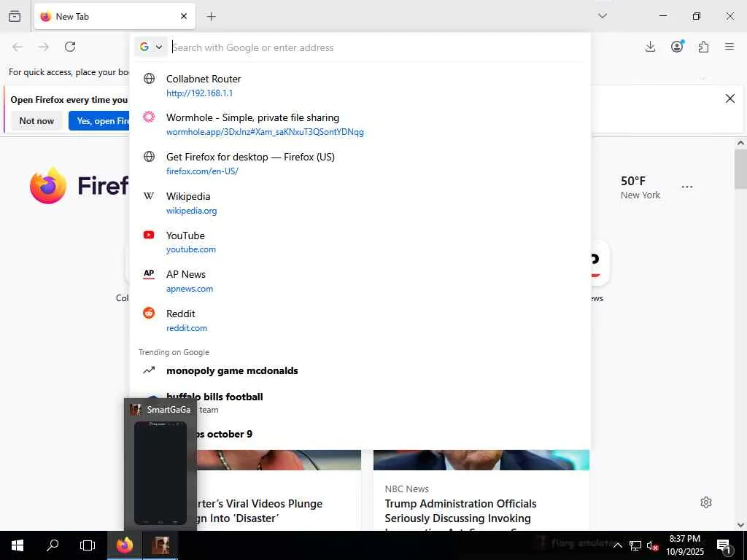Click the Wikipedia W icon
Screen dimensions: 747x560
click(x=149, y=195)
